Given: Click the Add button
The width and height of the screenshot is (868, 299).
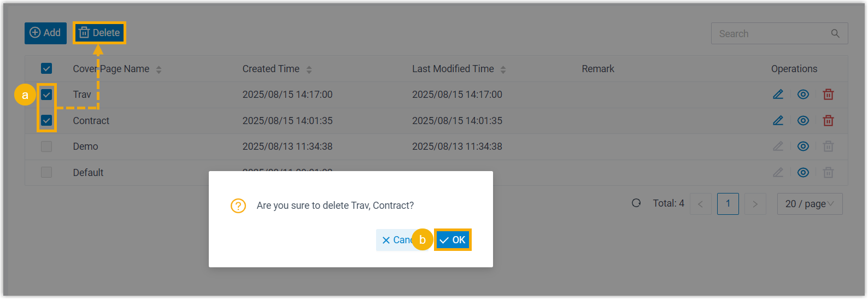Looking at the screenshot, I should click(45, 33).
